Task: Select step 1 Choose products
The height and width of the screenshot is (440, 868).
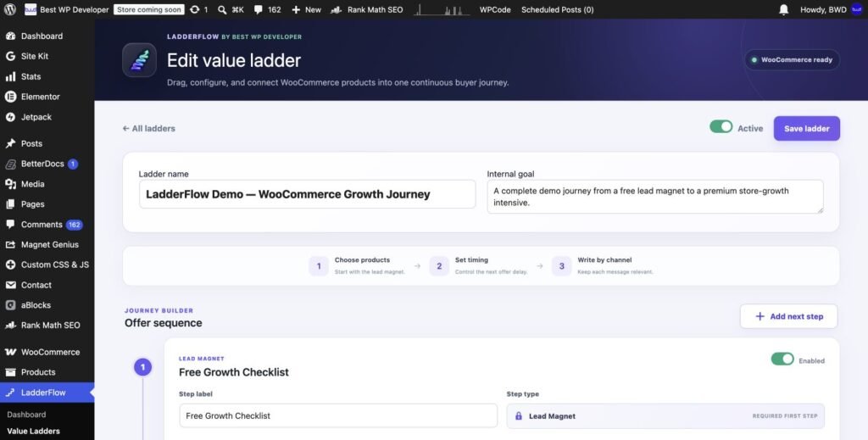Action: point(357,265)
